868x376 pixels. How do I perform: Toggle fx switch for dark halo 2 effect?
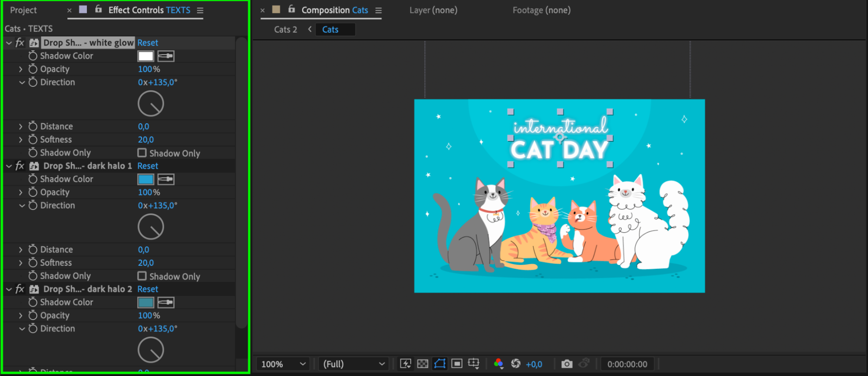(20, 289)
